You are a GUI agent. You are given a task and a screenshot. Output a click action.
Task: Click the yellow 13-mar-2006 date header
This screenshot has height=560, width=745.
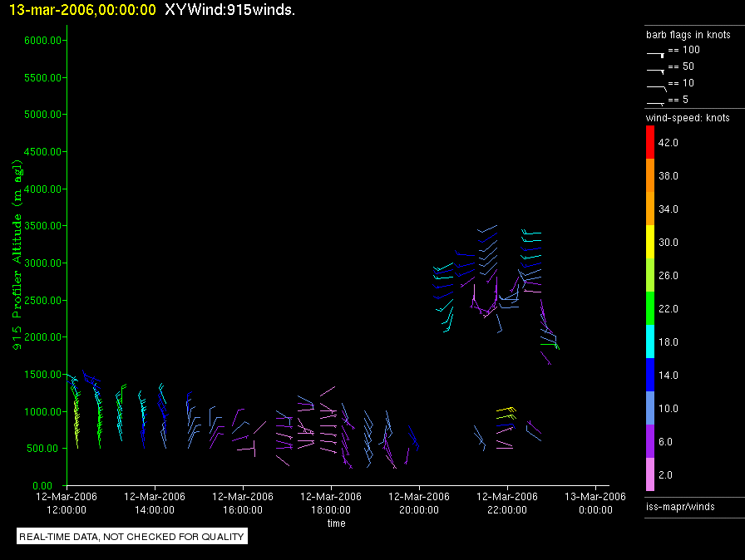(x=81, y=10)
